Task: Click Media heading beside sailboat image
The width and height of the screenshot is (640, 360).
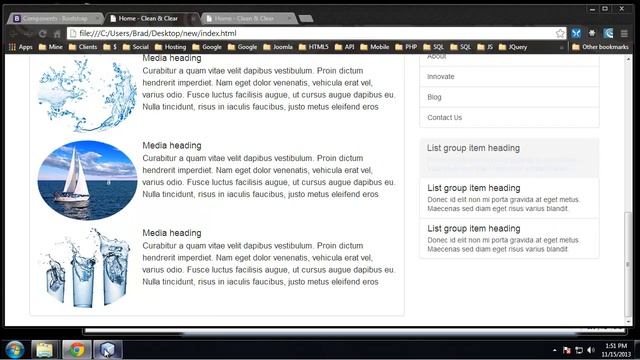Action: pos(172,146)
